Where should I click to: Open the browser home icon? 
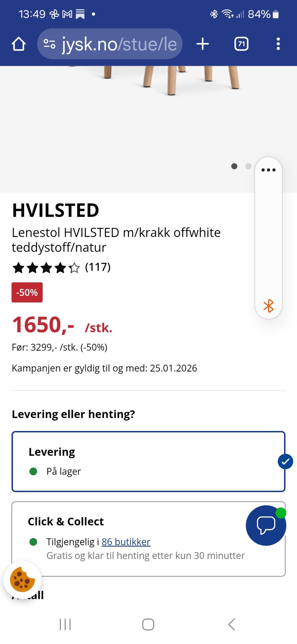[x=19, y=44]
